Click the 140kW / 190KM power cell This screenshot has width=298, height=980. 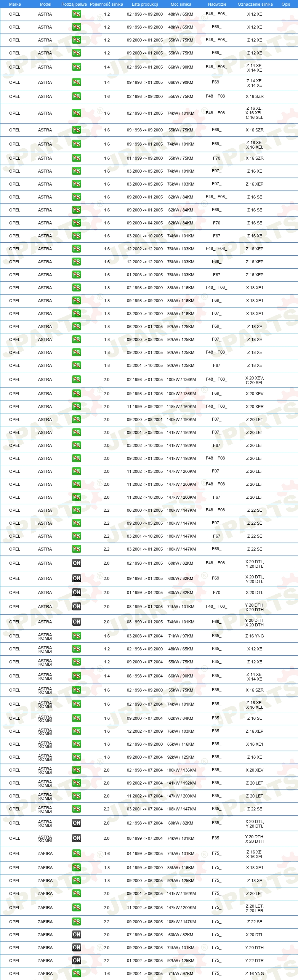tap(181, 420)
